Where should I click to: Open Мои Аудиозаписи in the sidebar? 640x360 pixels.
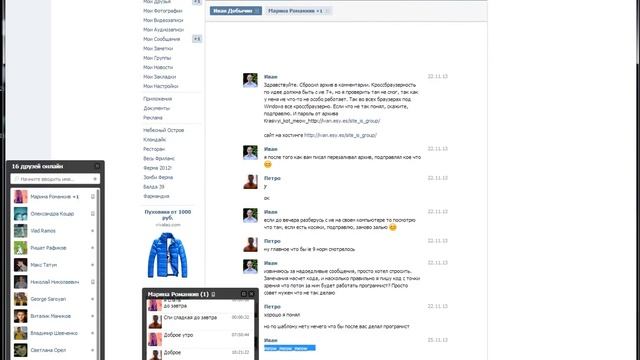(163, 30)
